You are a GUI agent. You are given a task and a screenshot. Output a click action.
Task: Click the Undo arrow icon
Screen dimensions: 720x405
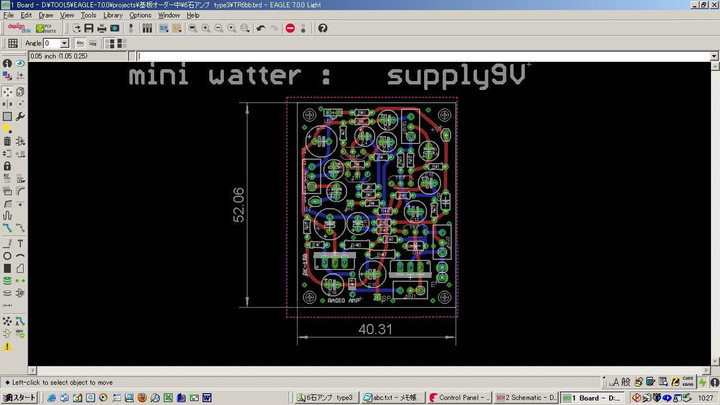pyautogui.click(x=261, y=28)
